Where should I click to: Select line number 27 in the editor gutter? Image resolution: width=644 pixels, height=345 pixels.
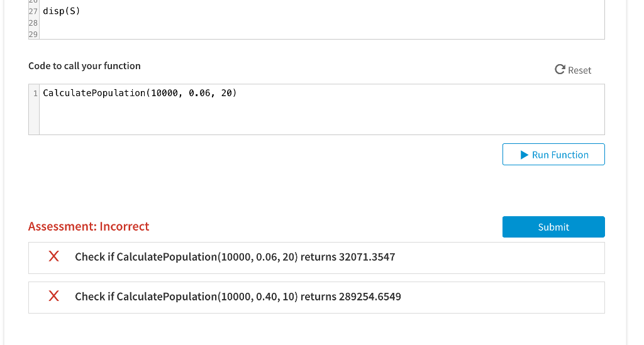tap(33, 11)
